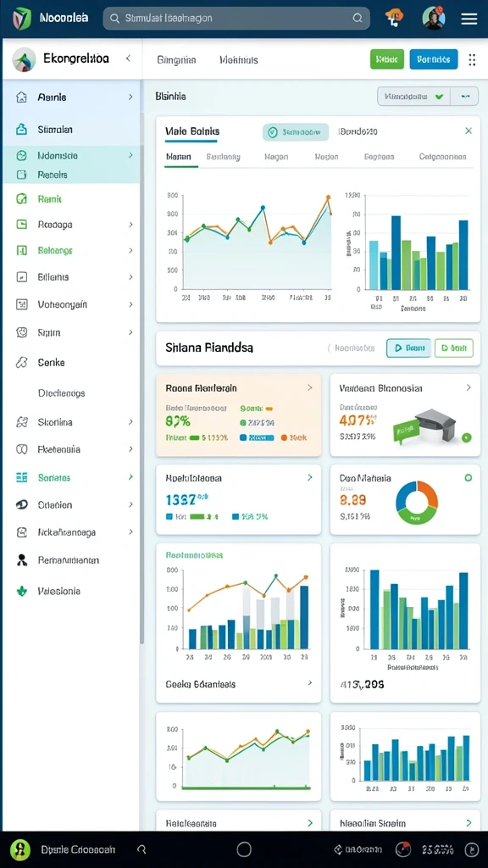Click the icon next to Skoniina
488x868 pixels.
click(x=21, y=422)
